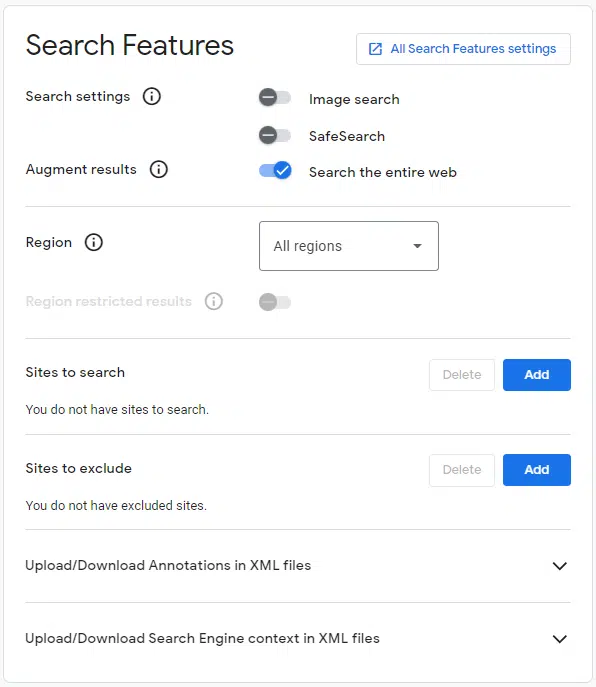Viewport: 596px width, 687px height.
Task: Click the chevron for the Annotations XML section
Action: pos(560,566)
